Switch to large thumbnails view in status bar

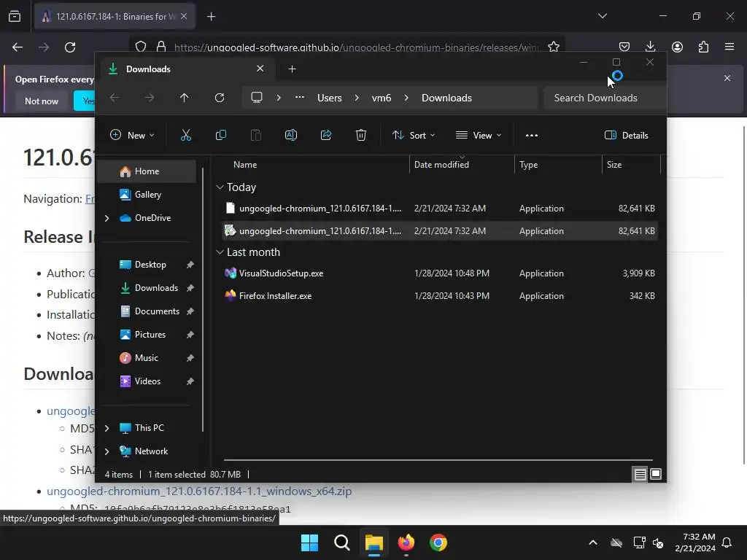pos(656,474)
